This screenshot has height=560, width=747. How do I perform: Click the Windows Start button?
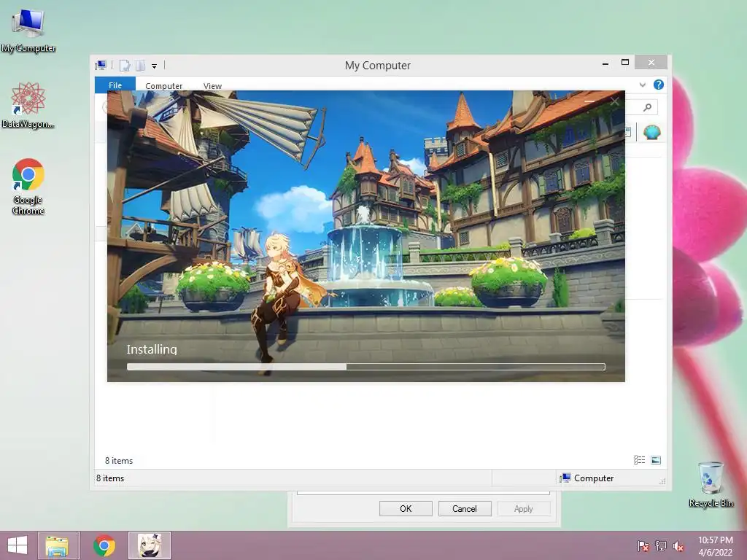[x=18, y=545]
